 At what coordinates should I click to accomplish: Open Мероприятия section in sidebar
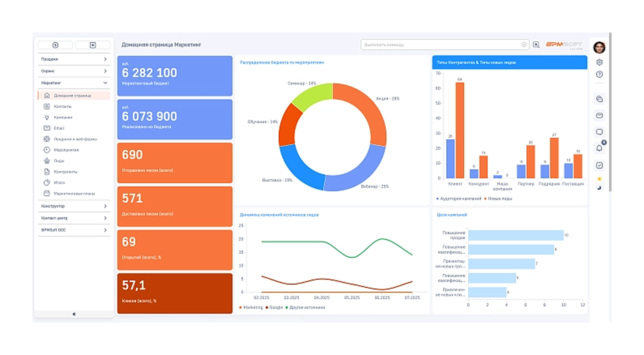(66, 150)
